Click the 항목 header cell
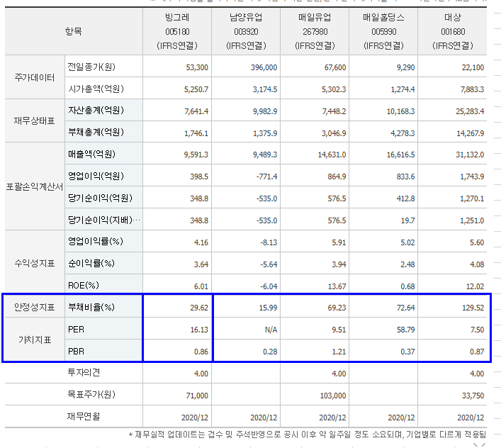501x448 pixels. pos(74,31)
